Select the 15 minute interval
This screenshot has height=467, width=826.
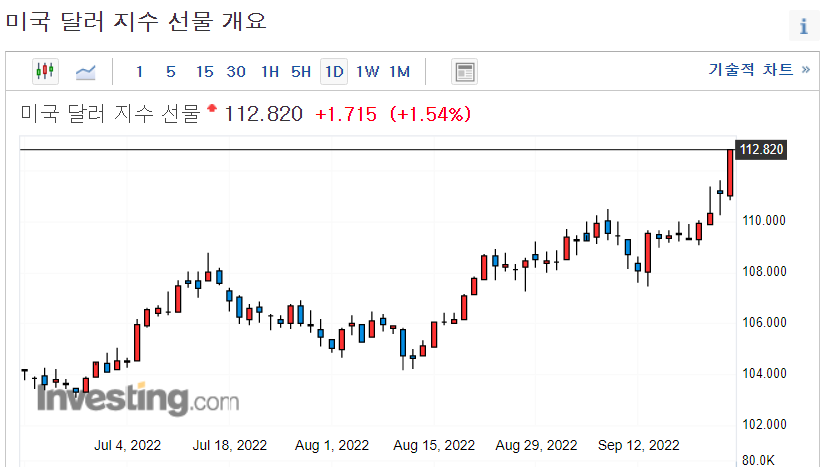click(204, 72)
